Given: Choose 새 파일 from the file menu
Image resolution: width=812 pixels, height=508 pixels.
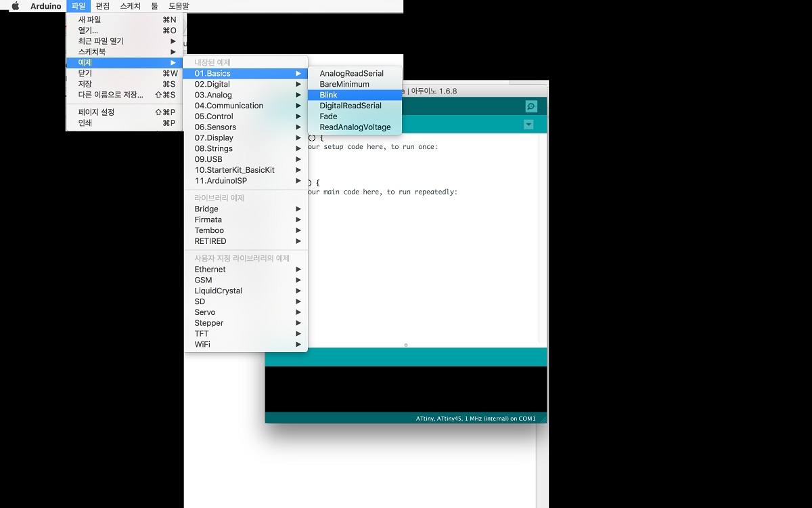Looking at the screenshot, I should [x=125, y=20].
